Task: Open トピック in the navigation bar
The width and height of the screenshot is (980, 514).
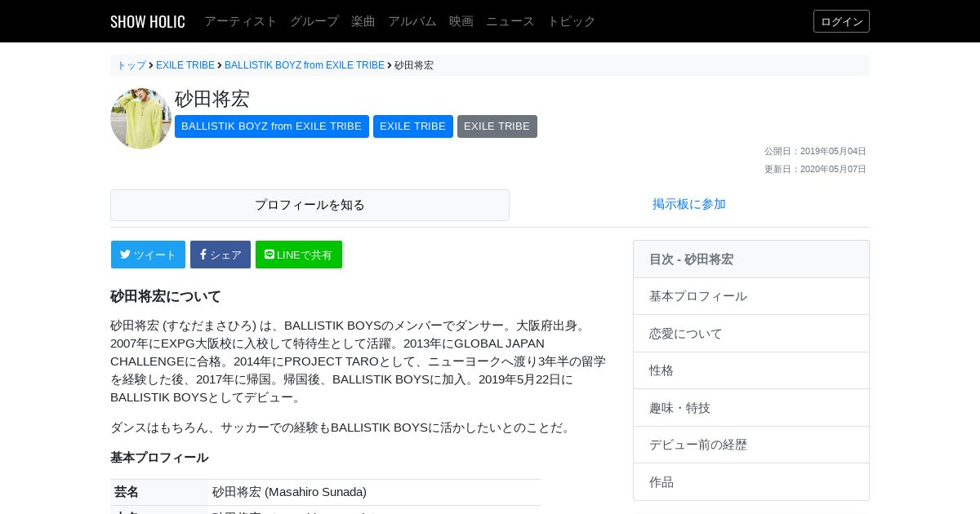Action: (x=572, y=21)
